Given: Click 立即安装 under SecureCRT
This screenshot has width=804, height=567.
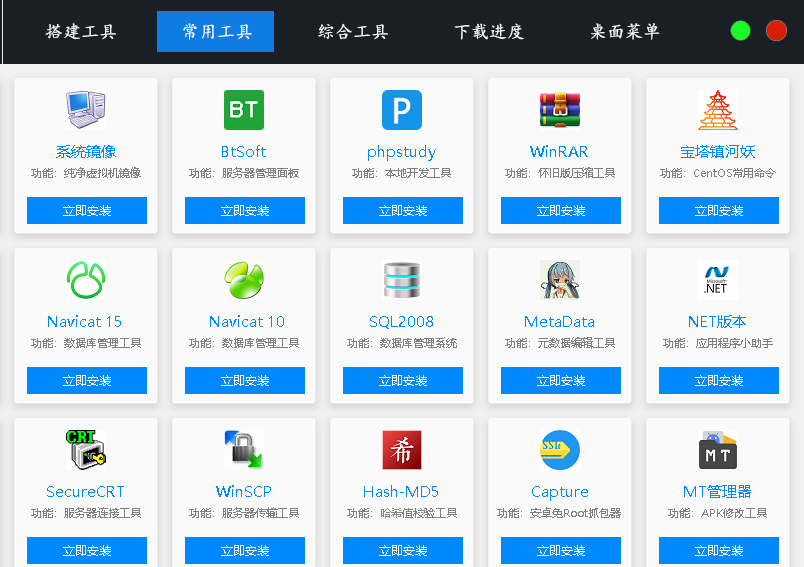Looking at the screenshot, I should 87,551.
